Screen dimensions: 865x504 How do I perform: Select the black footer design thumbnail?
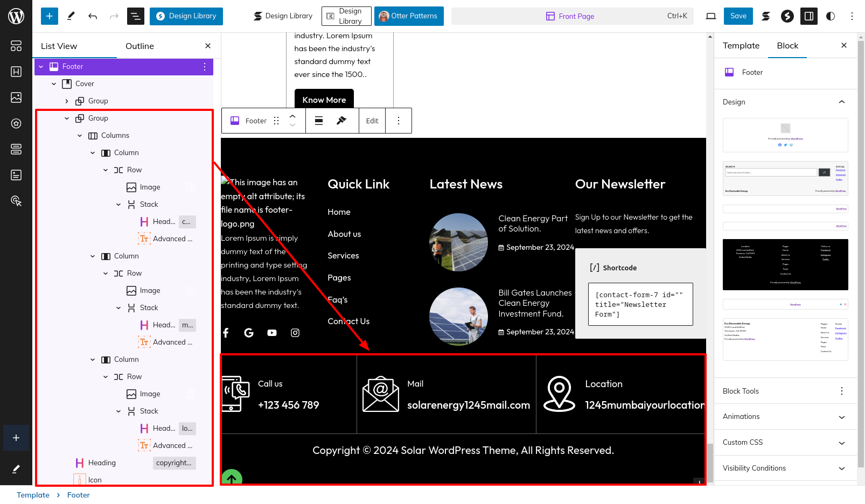click(785, 264)
